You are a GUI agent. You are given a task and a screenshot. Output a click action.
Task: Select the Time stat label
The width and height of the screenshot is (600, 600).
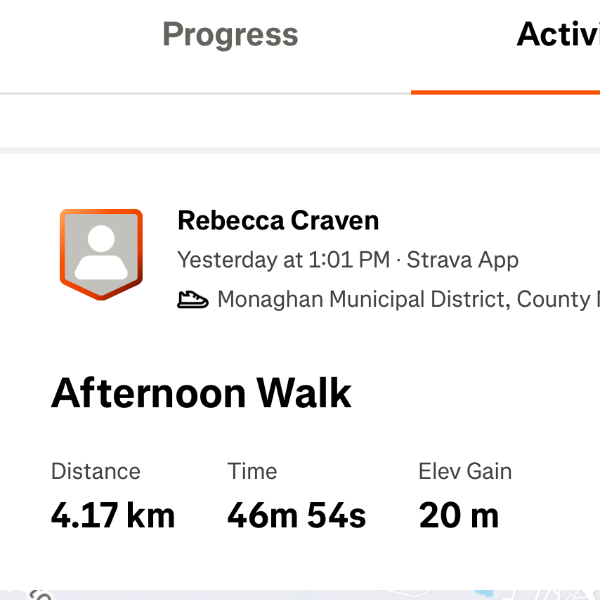[252, 471]
